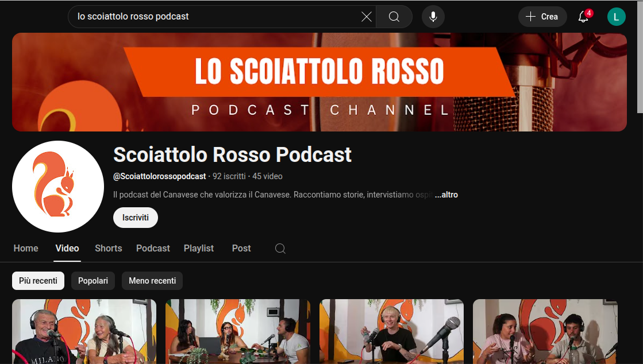Screen dimensions: 643x364
Task: Click the page vertical scrollbar
Action: pos(640,57)
